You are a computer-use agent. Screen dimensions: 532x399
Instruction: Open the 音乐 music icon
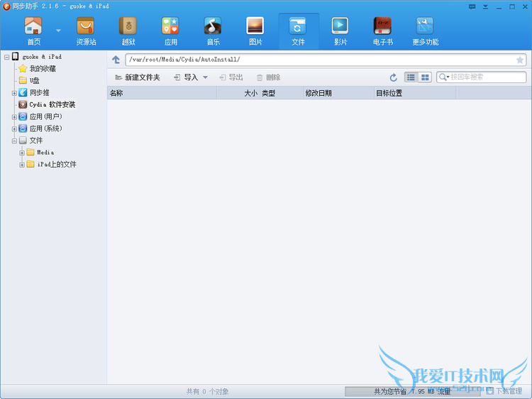(213, 31)
